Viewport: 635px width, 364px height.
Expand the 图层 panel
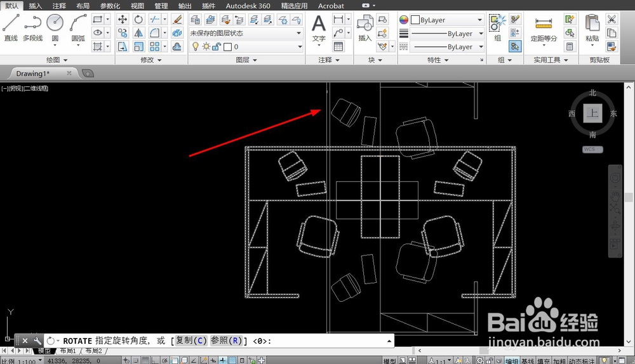click(x=246, y=60)
